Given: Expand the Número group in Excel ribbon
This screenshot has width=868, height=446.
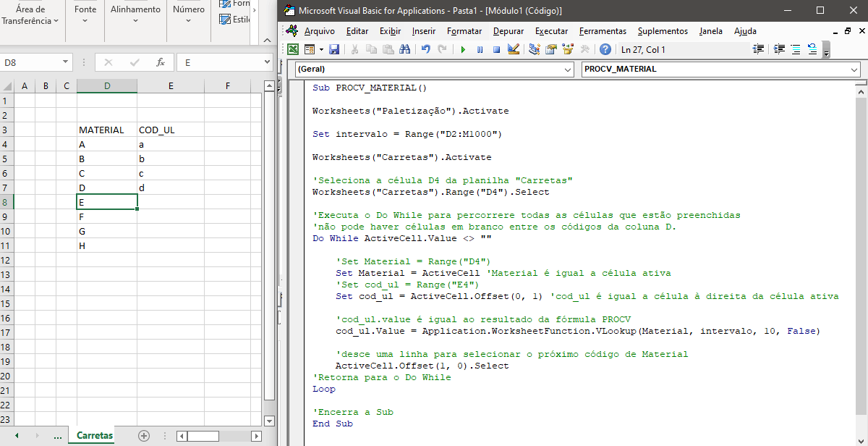Looking at the screenshot, I should (189, 20).
